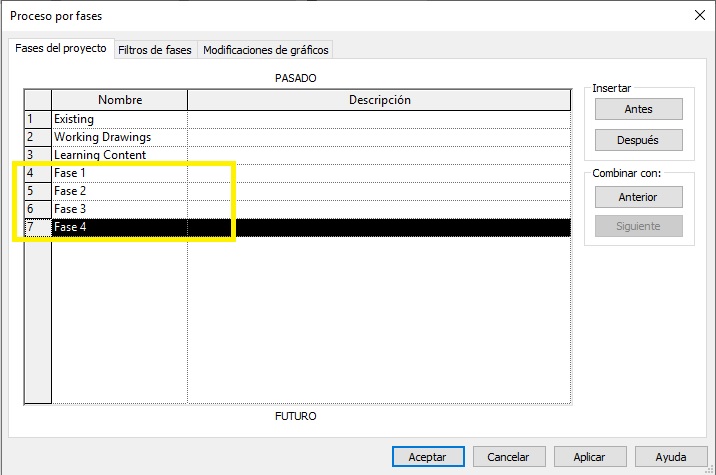Select the Working Drawings phase name

[119, 137]
